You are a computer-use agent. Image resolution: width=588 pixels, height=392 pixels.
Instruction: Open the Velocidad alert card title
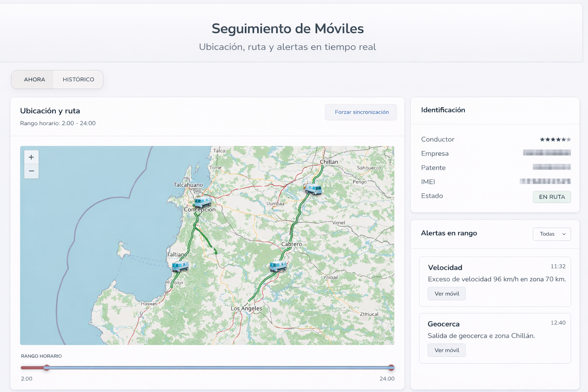point(445,268)
